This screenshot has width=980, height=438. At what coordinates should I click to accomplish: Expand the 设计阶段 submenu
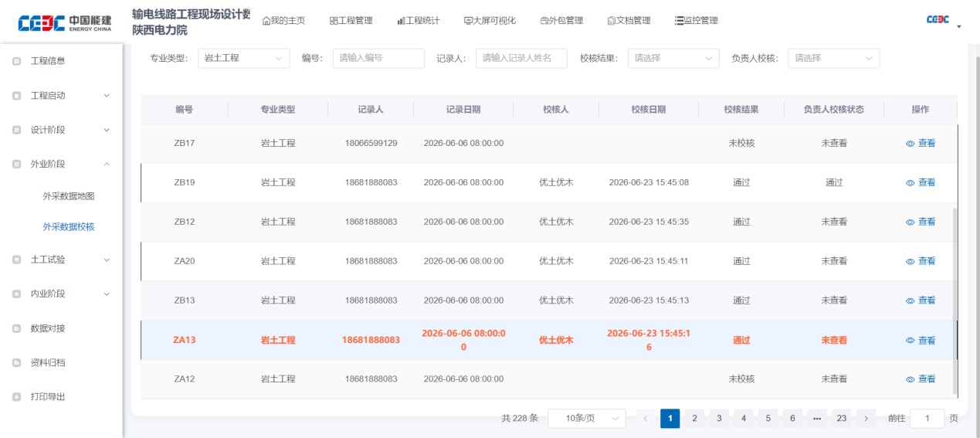[107, 130]
